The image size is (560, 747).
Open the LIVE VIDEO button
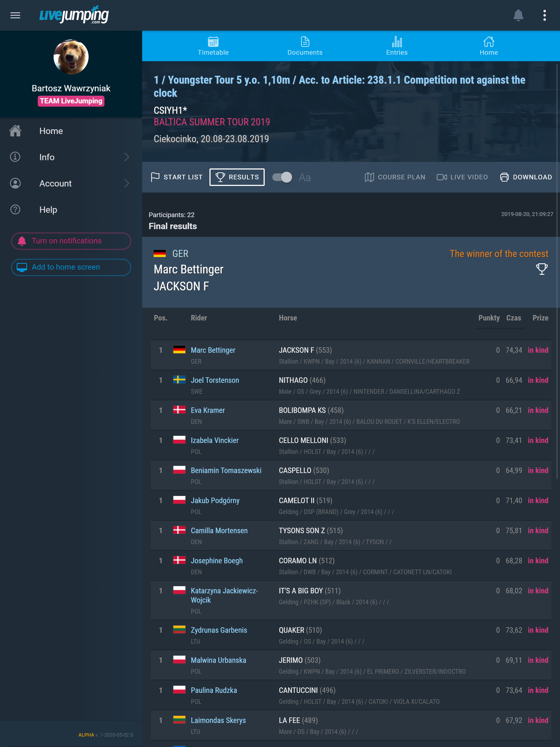tap(462, 177)
